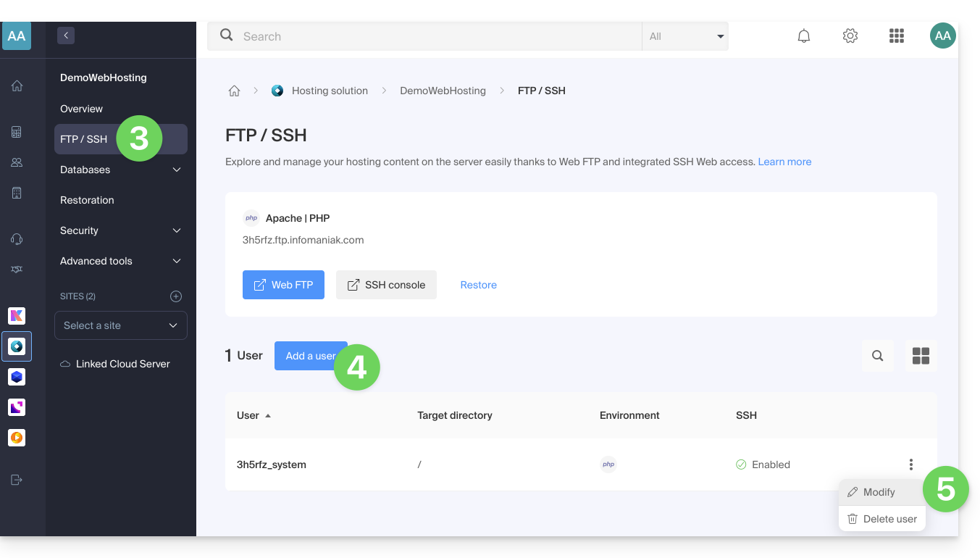Open three-dot menu for 3h5rfz_system
980x558 pixels.
click(x=910, y=465)
